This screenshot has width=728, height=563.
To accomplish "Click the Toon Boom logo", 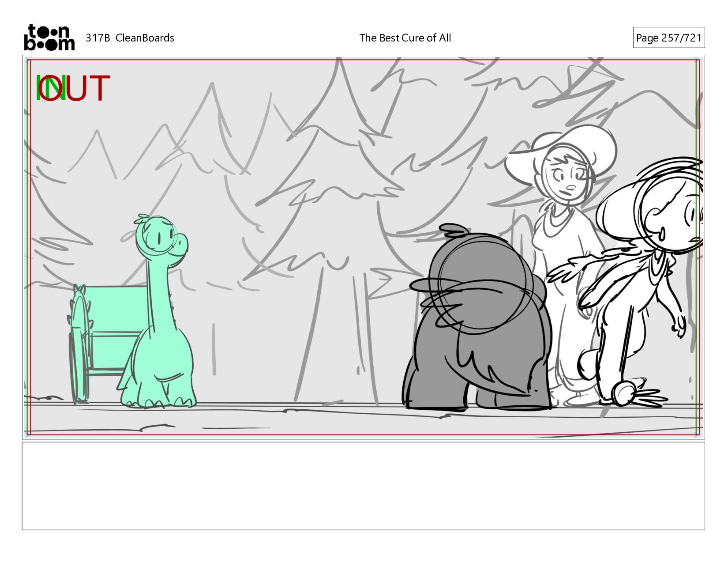I will 49,38.
